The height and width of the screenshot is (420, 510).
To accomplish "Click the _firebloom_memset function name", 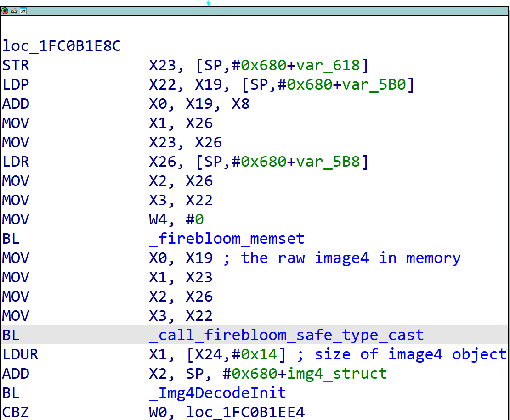I will point(227,239).
